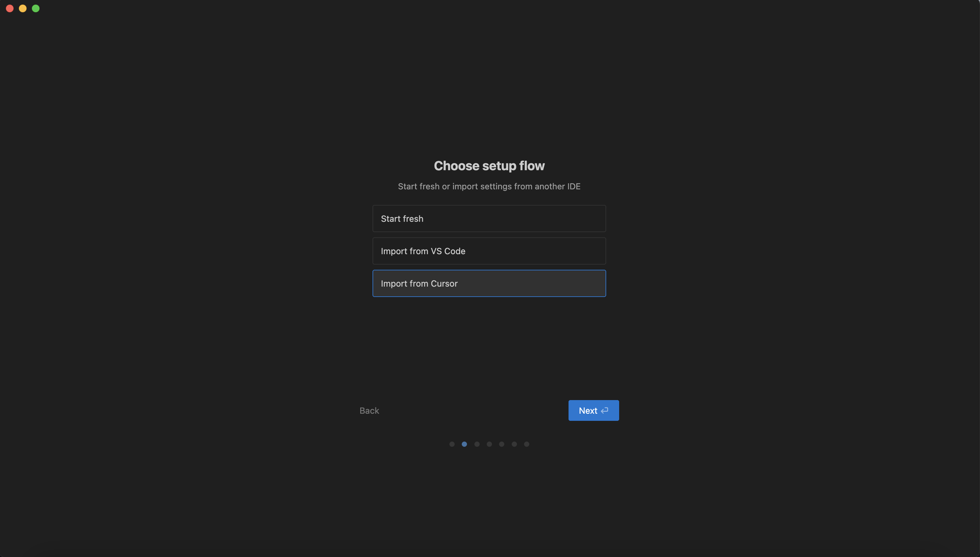Click the "Choose setup flow" heading
This screenshot has height=557, width=980.
pos(489,166)
